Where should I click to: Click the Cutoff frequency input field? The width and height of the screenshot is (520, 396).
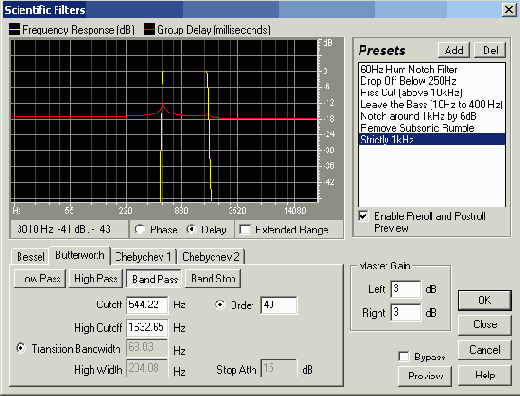point(147,305)
